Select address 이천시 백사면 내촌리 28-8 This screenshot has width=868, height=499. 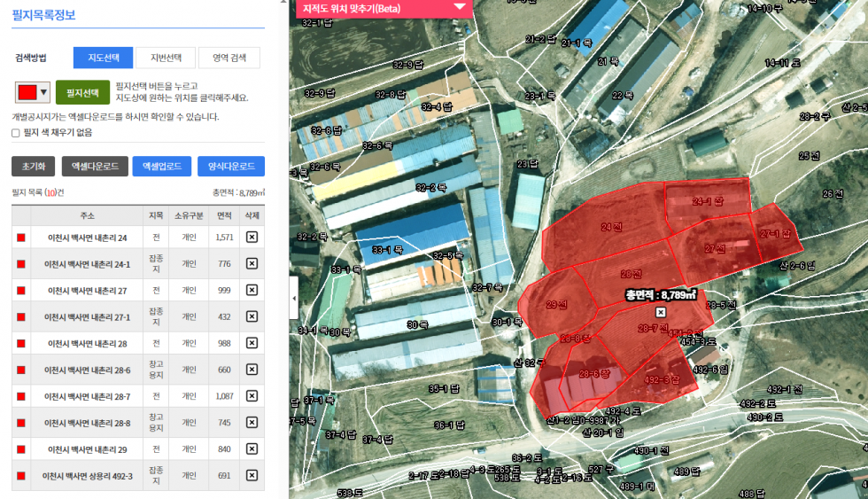tap(88, 423)
